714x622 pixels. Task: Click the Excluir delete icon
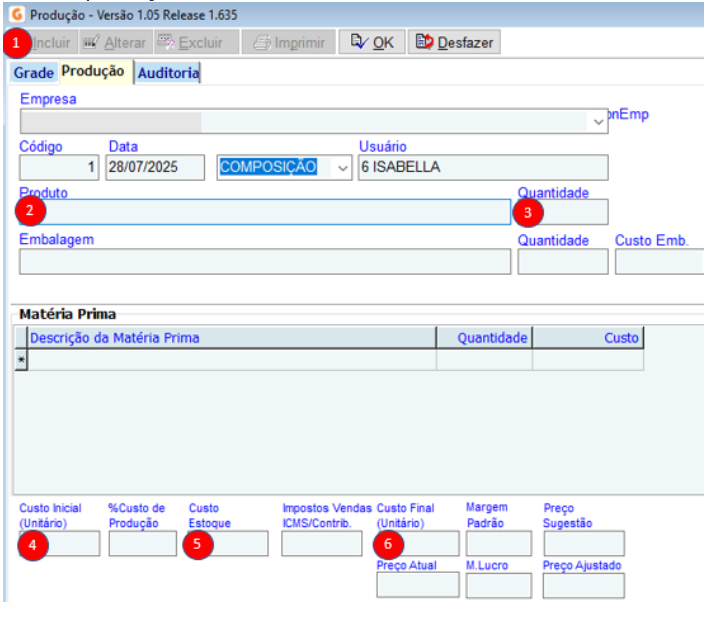point(166,42)
